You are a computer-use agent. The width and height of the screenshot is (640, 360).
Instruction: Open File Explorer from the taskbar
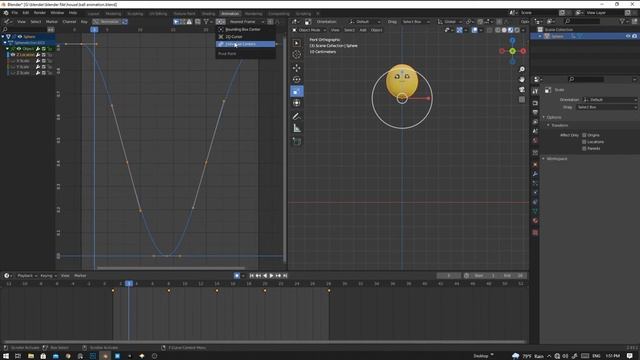(31, 356)
